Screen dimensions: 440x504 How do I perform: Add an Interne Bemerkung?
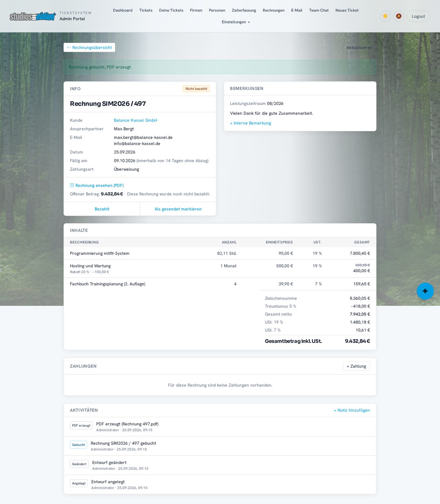(x=250, y=123)
